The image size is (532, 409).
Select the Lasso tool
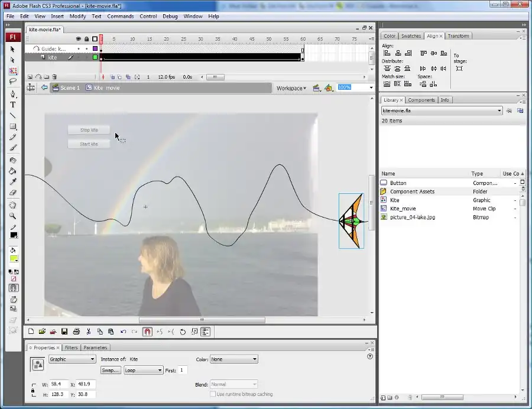click(13, 81)
